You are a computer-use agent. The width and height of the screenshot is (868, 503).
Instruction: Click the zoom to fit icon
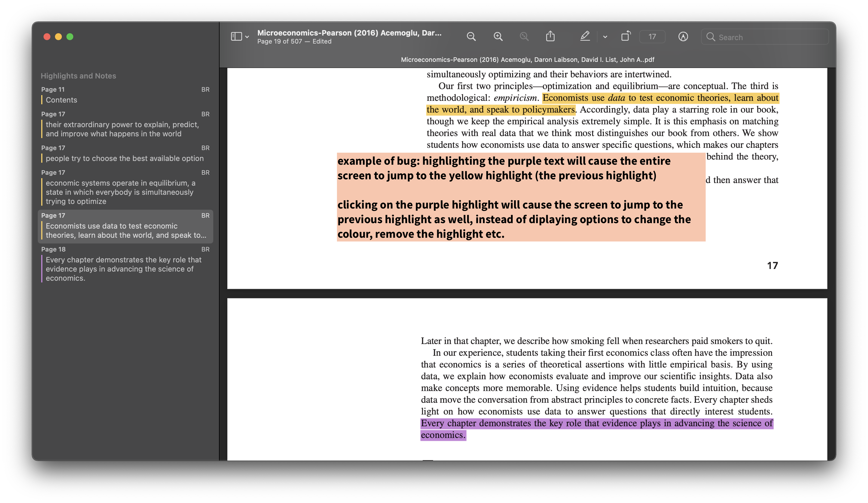pos(524,37)
